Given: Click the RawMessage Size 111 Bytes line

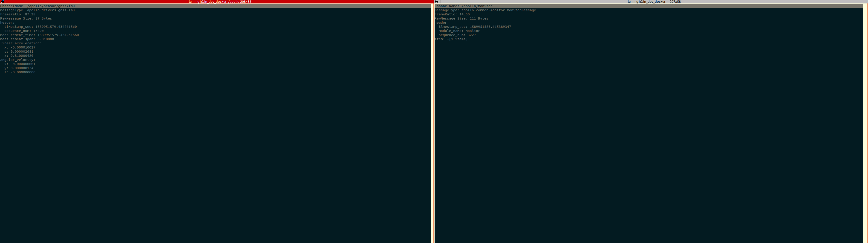Looking at the screenshot, I should point(462,19).
